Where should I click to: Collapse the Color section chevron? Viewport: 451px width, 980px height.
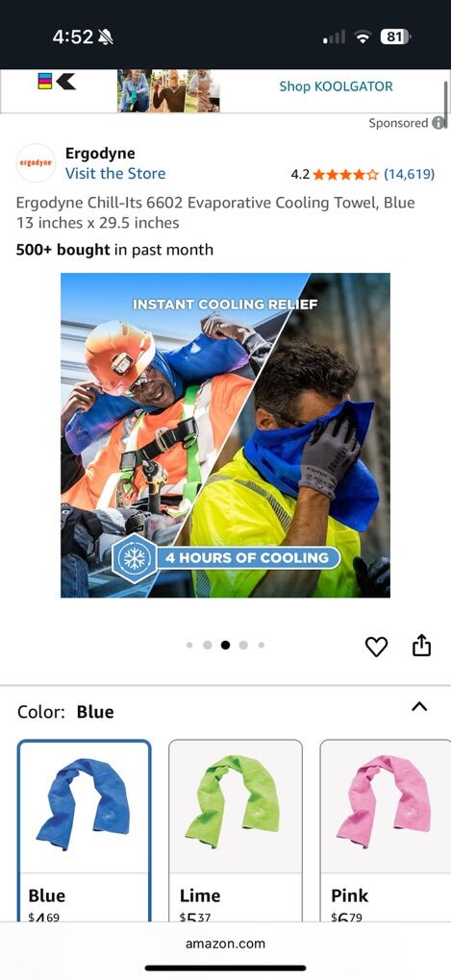pyautogui.click(x=419, y=707)
